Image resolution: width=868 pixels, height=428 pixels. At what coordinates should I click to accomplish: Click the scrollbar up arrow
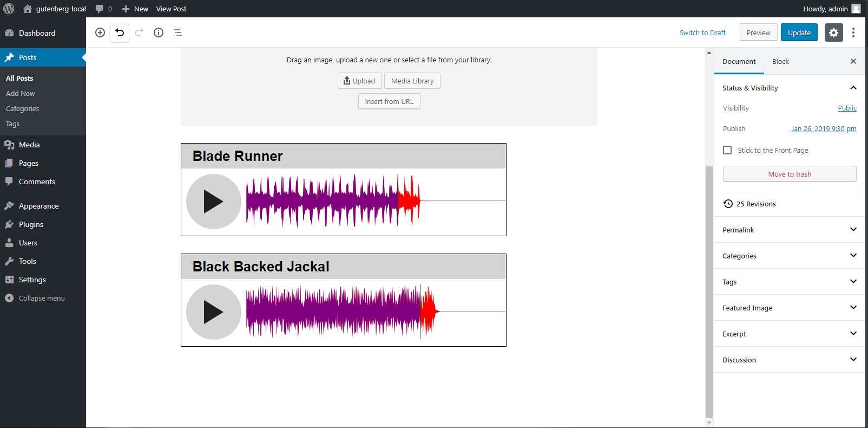tap(709, 53)
